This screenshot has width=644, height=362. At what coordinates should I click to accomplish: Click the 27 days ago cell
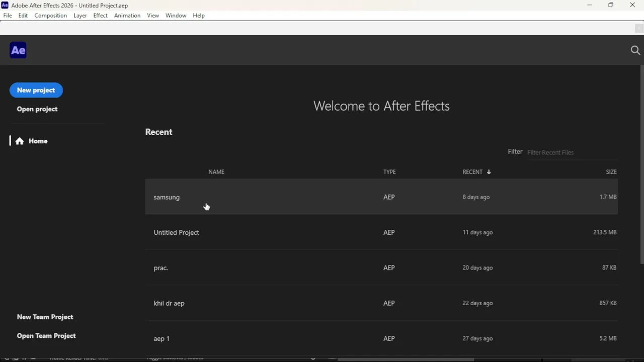click(x=477, y=338)
